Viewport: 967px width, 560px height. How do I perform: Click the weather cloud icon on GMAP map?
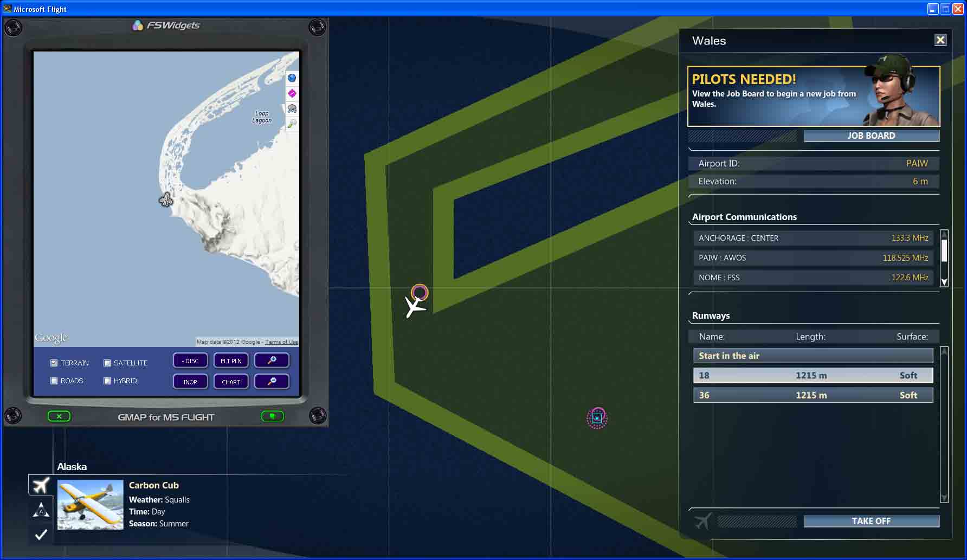pyautogui.click(x=292, y=108)
